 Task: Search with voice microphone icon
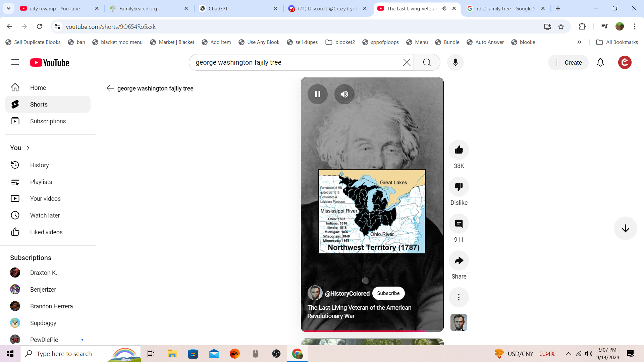[x=455, y=62]
